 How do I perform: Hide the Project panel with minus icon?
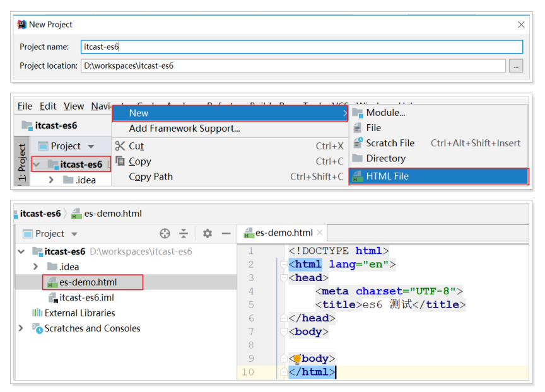pyautogui.click(x=226, y=234)
